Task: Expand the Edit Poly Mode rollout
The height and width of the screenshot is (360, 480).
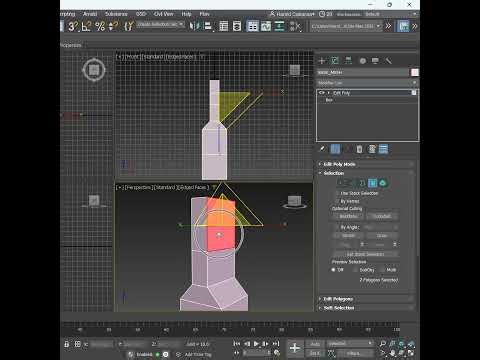Action: pyautogui.click(x=366, y=164)
